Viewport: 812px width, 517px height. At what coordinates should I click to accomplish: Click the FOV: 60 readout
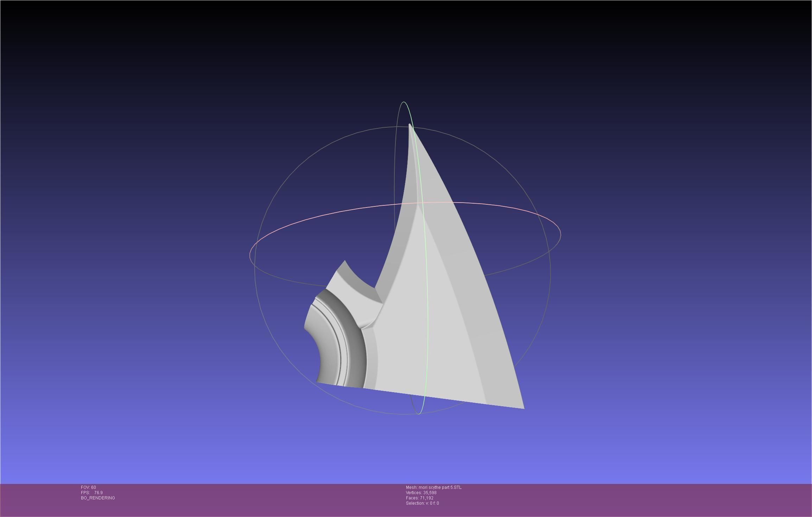(x=88, y=487)
